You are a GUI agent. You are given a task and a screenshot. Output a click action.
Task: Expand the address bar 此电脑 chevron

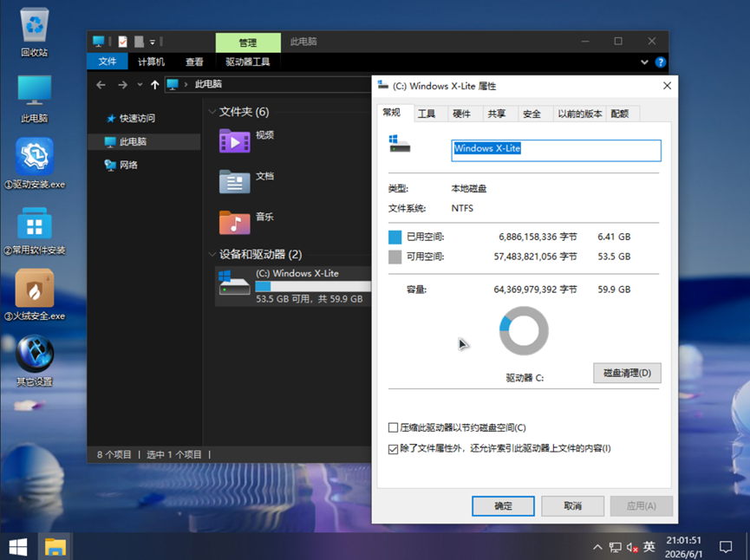[186, 85]
